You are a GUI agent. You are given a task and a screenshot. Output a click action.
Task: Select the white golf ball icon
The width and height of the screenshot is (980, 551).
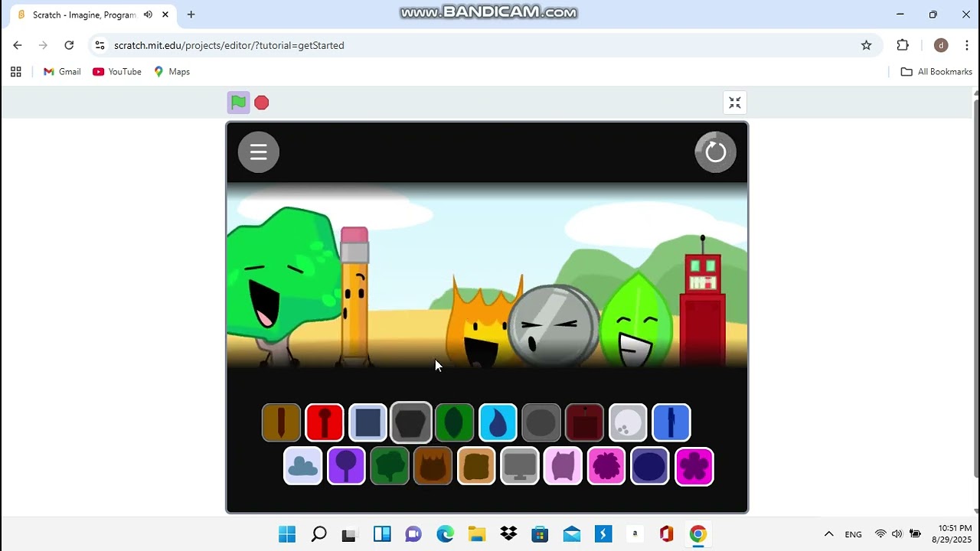628,422
